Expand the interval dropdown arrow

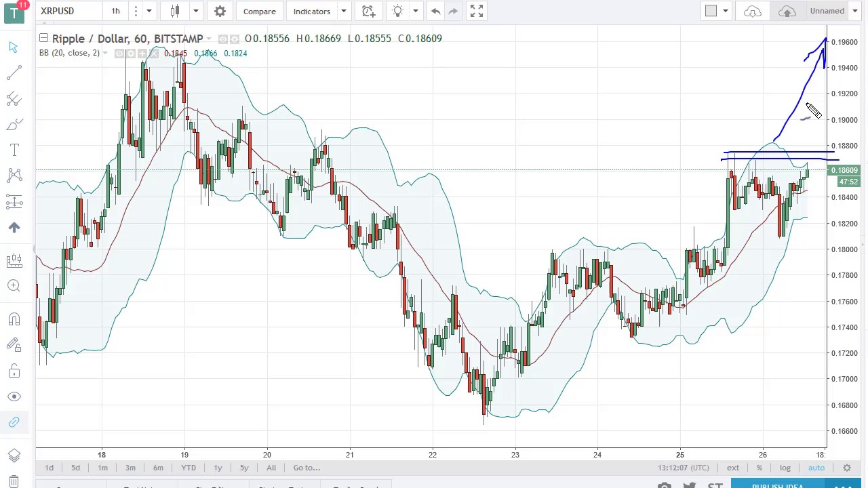click(x=149, y=11)
